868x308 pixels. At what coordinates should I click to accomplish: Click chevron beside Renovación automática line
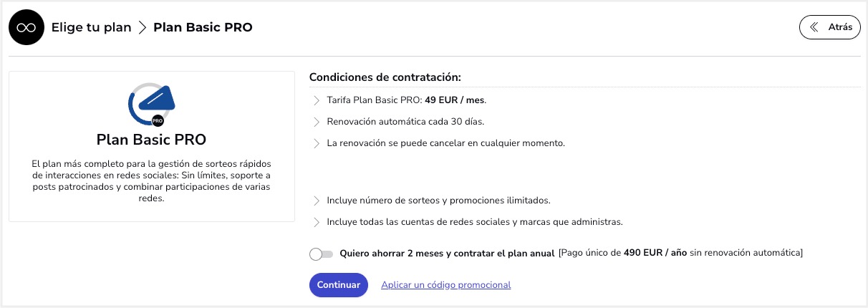pos(317,122)
